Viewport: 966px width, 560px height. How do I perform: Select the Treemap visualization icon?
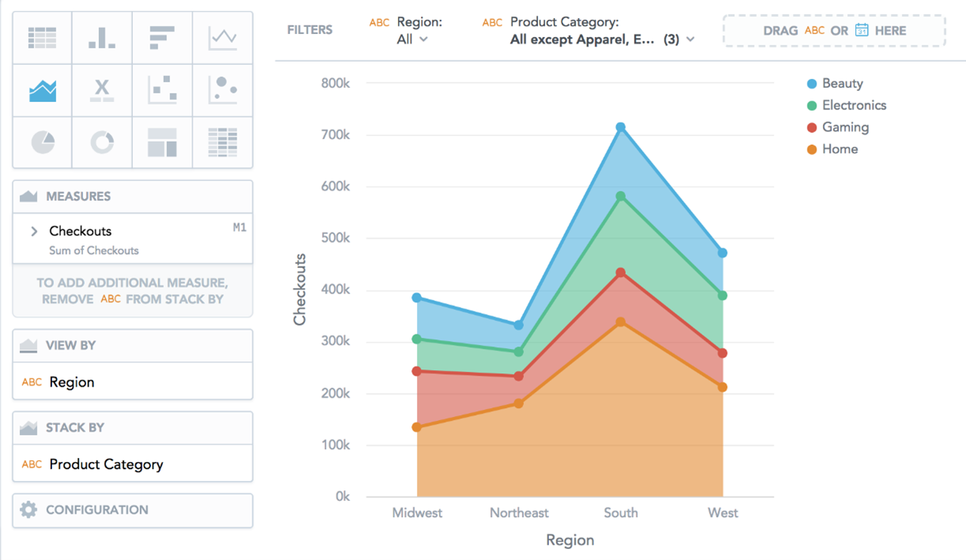(162, 142)
